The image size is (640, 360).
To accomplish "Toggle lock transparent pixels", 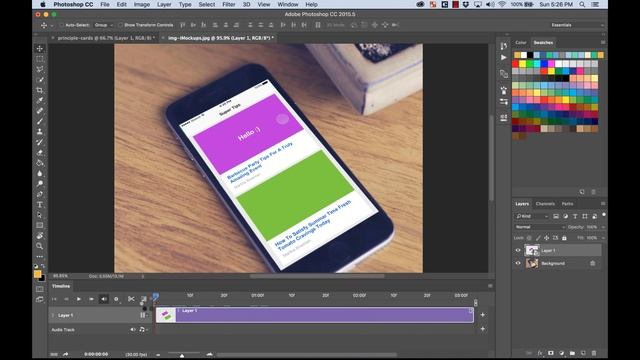I will [x=529, y=238].
